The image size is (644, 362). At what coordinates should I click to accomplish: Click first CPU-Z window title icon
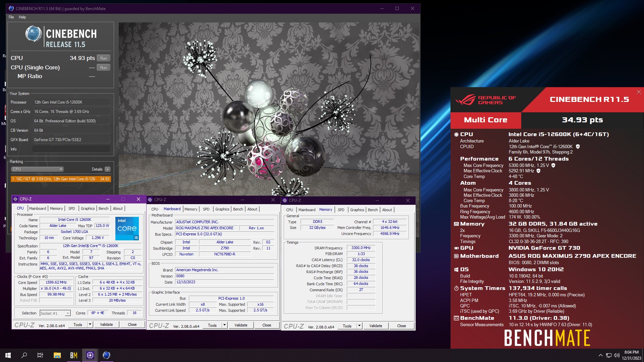click(x=15, y=199)
